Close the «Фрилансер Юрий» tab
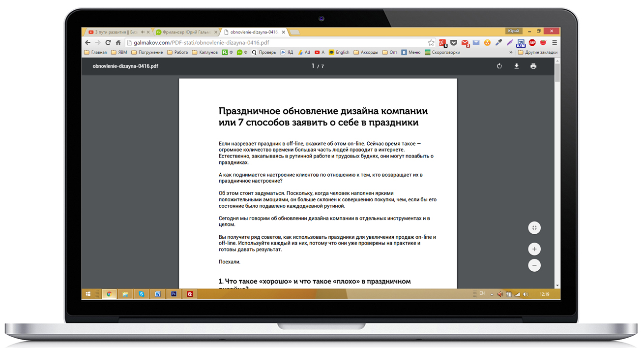Viewport: 644px width, 348px height. (x=216, y=32)
